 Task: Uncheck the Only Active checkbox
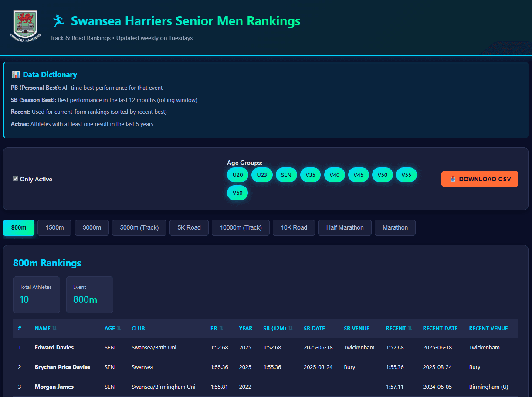coord(16,179)
